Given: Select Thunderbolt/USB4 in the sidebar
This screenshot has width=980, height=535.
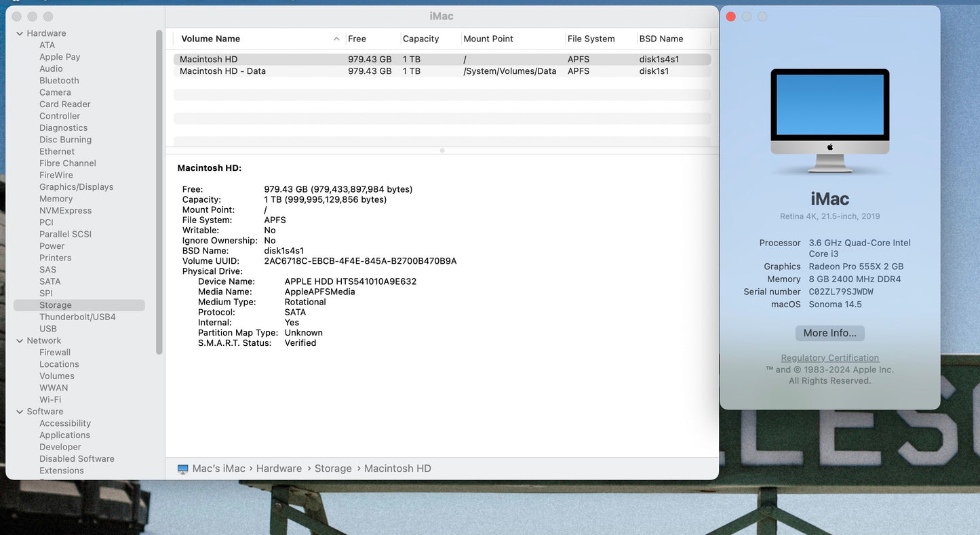Looking at the screenshot, I should pos(77,316).
